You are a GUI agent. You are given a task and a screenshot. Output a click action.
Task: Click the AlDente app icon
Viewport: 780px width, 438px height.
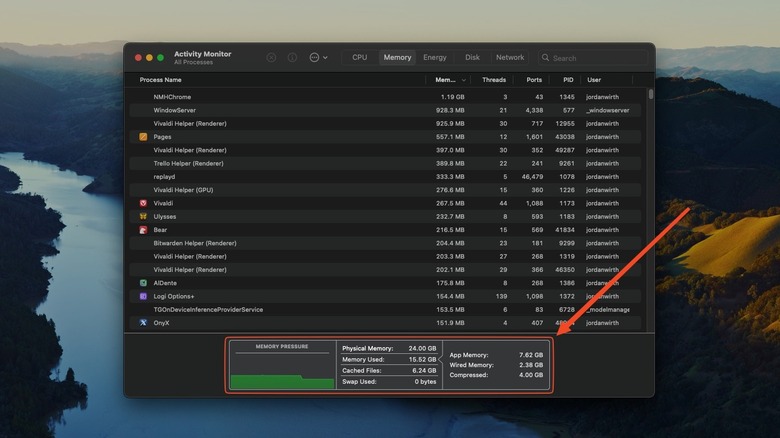(x=143, y=283)
